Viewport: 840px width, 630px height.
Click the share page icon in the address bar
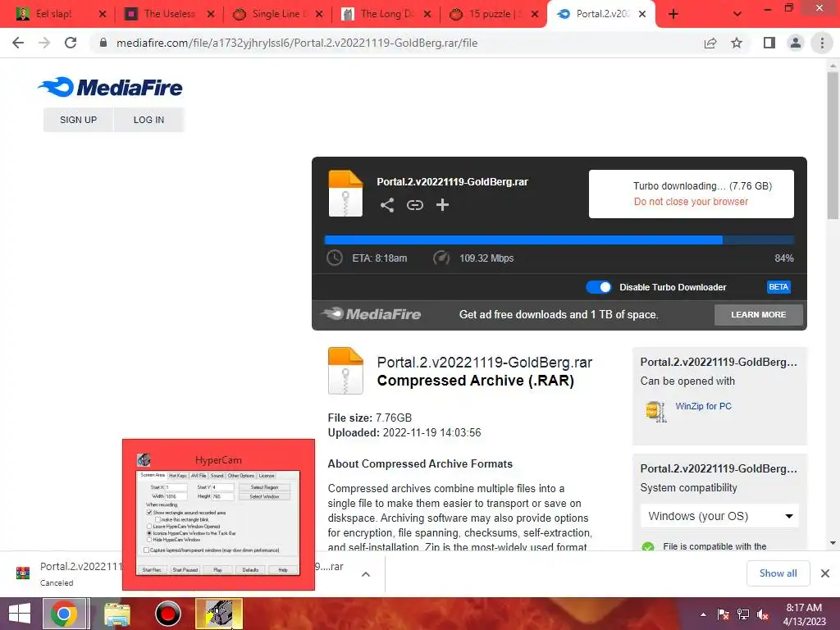pyautogui.click(x=710, y=43)
